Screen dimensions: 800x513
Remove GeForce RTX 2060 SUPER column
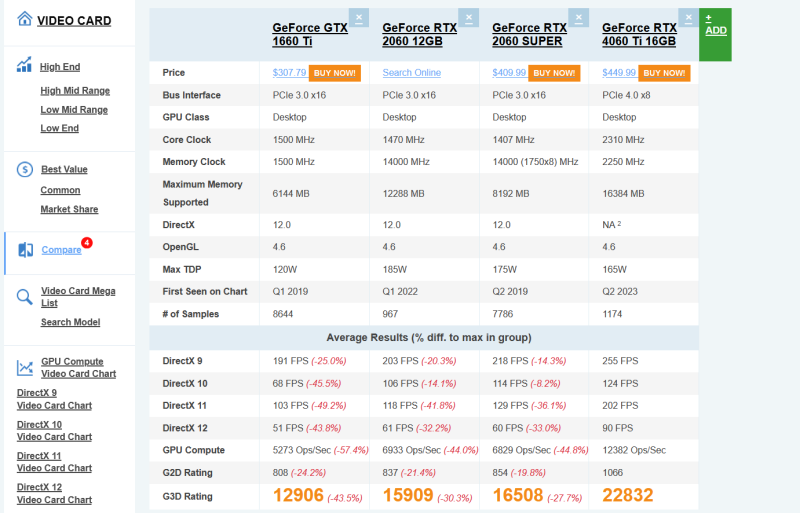click(579, 18)
